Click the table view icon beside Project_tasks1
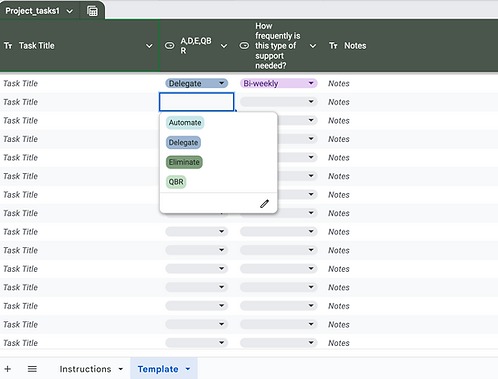 coord(92,11)
